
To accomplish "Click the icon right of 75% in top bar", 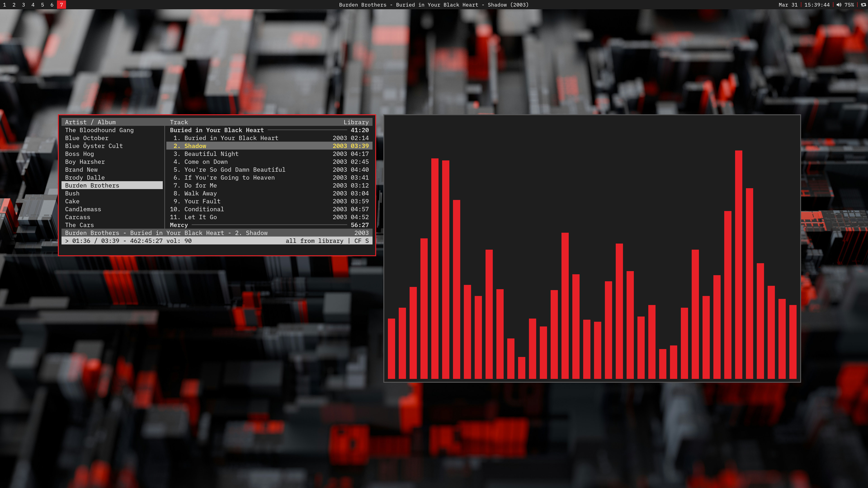I will 863,5.
